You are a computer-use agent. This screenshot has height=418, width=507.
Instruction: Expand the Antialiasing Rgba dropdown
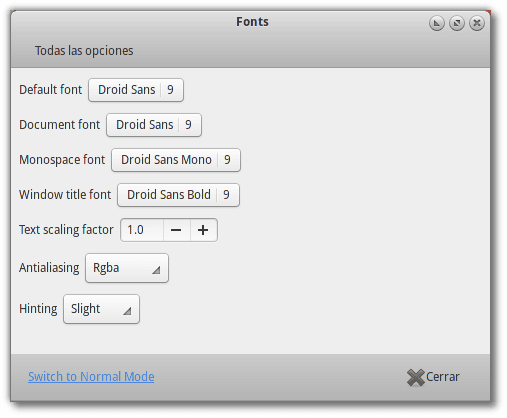tap(127, 268)
